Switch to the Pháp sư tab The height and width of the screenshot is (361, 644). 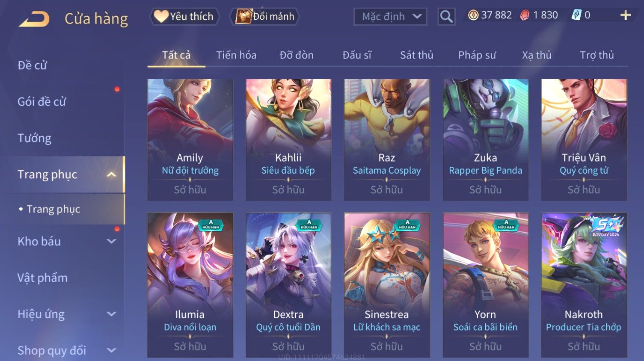pyautogui.click(x=477, y=55)
